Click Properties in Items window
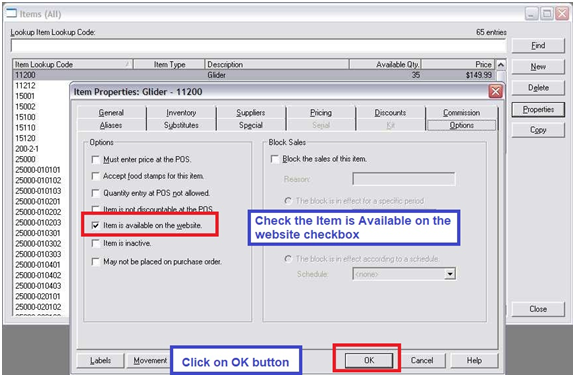575x377 pixels. click(x=538, y=109)
